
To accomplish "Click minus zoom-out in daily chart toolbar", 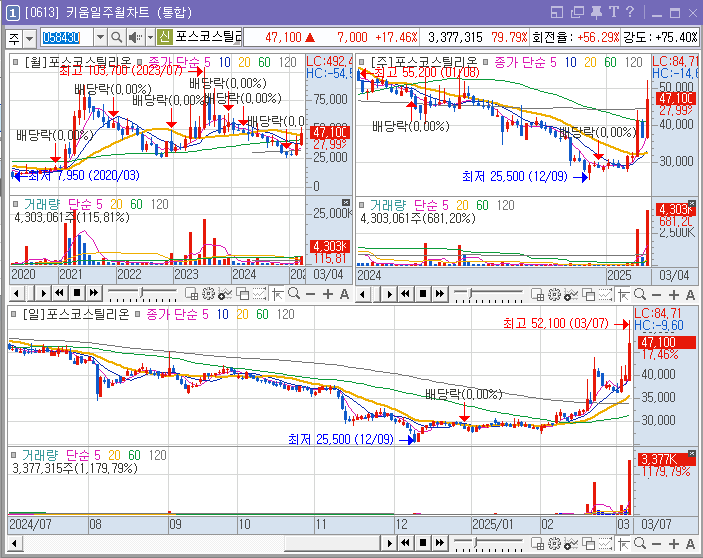I will click(657, 544).
